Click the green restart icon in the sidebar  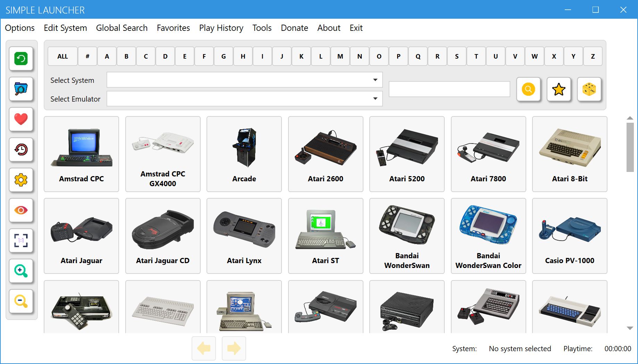(21, 59)
